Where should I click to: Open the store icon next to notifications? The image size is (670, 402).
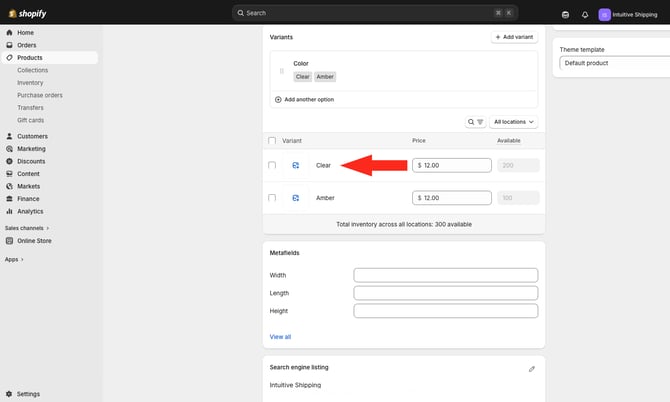click(x=565, y=15)
